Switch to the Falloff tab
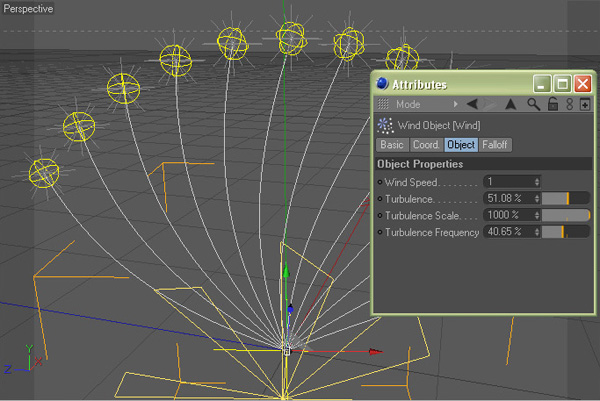The image size is (600, 401). 495,145
